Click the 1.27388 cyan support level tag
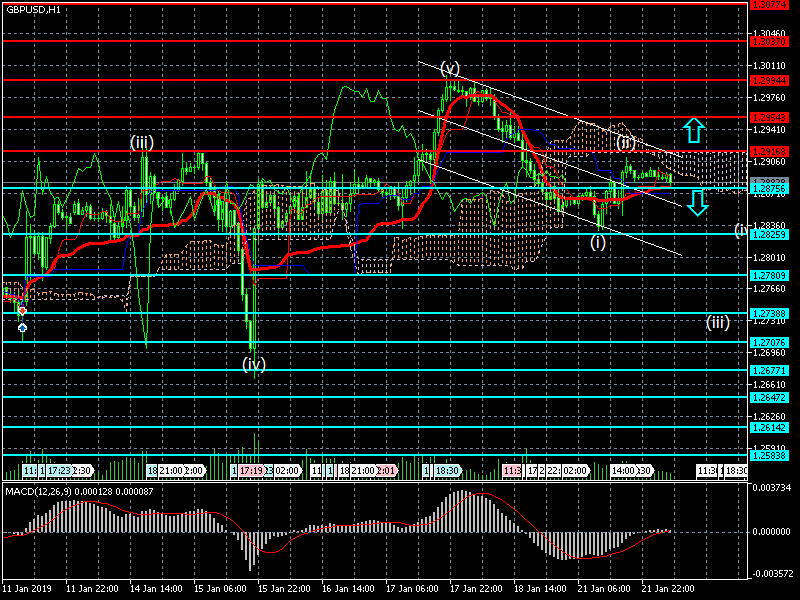Image resolution: width=800 pixels, height=600 pixels. pyautogui.click(x=773, y=313)
